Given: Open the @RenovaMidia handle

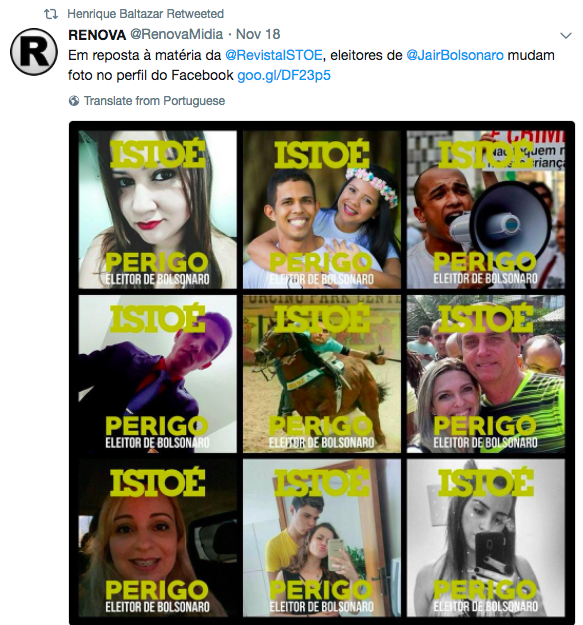Looking at the screenshot, I should [x=177, y=34].
